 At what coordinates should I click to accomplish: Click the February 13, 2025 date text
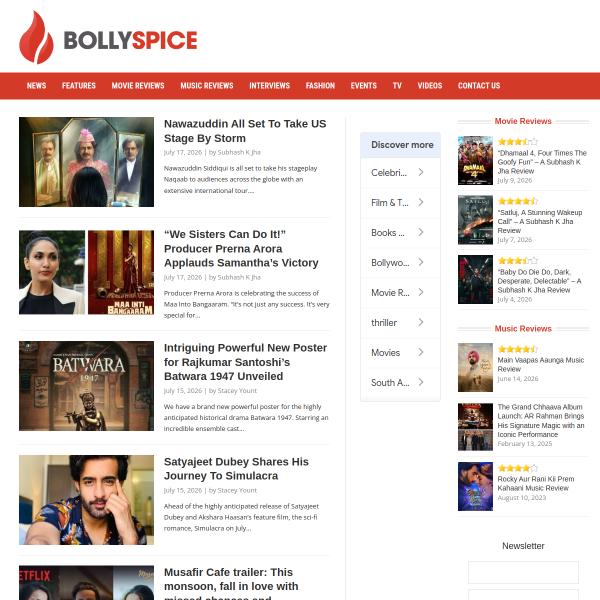pyautogui.click(x=524, y=444)
